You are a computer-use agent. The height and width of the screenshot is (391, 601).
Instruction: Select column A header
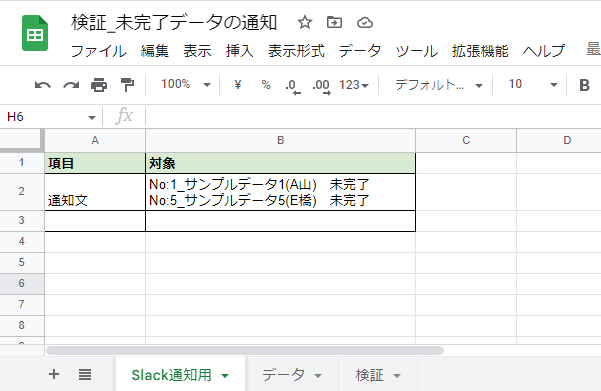[x=95, y=141]
